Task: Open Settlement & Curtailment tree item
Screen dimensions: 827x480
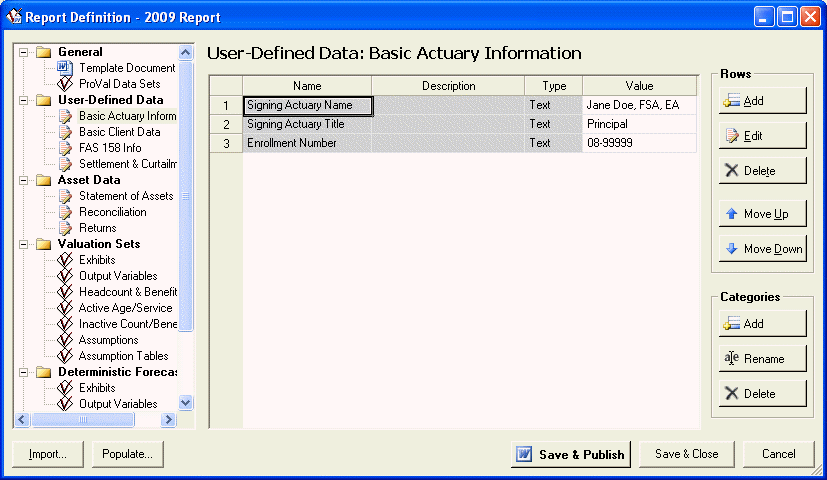Action: pyautogui.click(x=127, y=164)
